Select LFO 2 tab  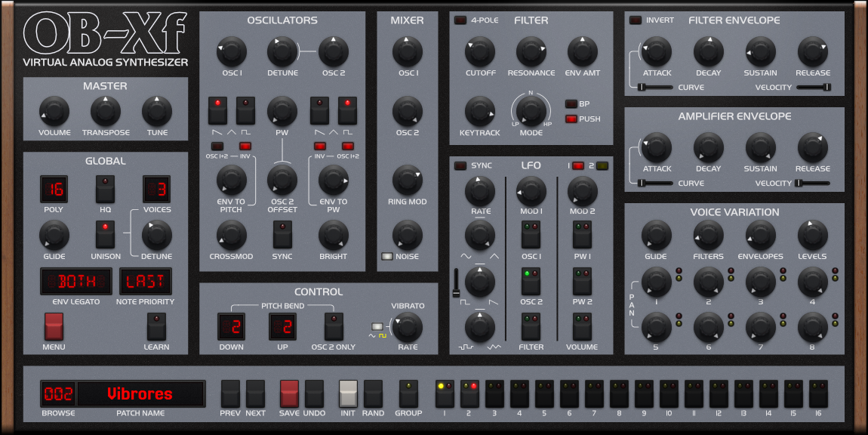click(x=602, y=165)
